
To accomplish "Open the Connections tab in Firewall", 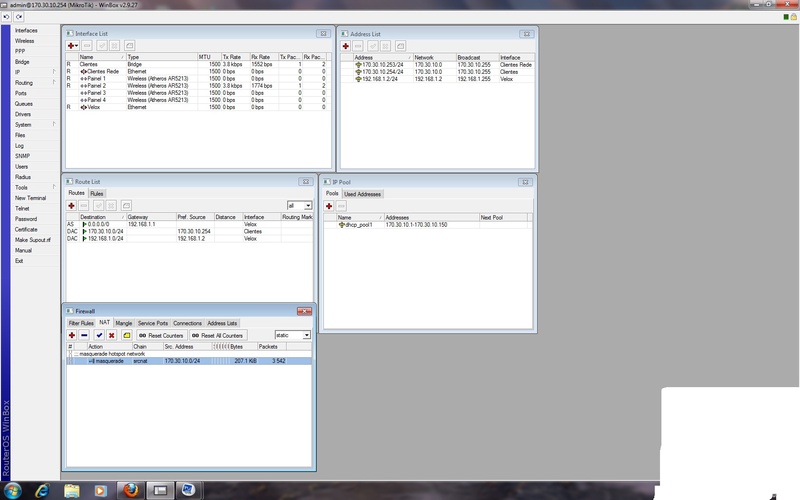I will pos(187,323).
